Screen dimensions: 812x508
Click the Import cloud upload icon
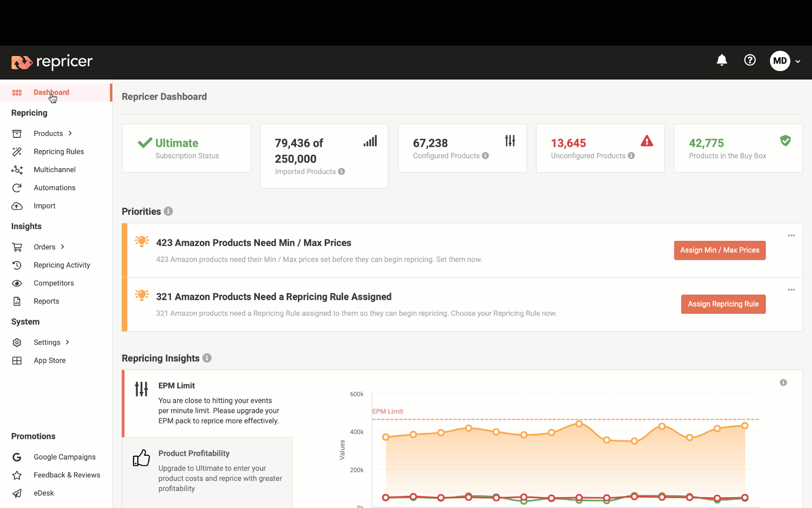coord(17,206)
